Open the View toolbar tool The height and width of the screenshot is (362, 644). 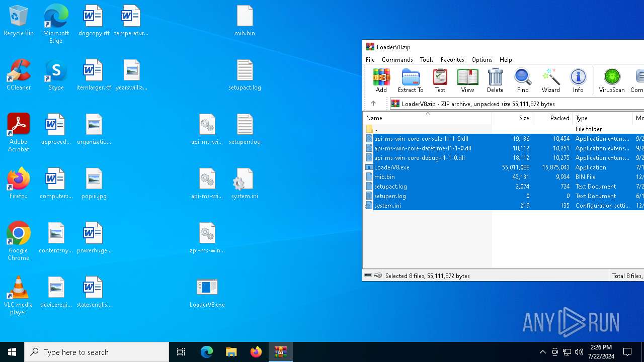[467, 80]
